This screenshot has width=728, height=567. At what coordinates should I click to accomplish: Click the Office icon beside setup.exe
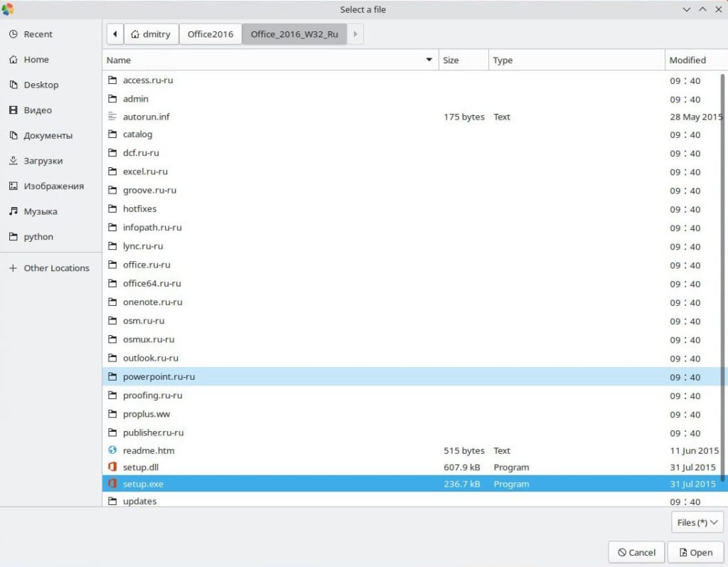pos(112,484)
